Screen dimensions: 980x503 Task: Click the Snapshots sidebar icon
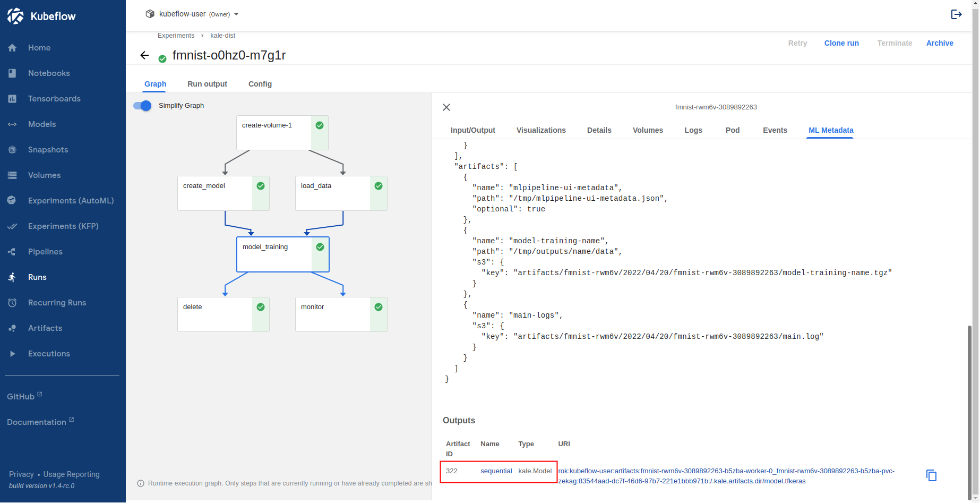(x=13, y=150)
